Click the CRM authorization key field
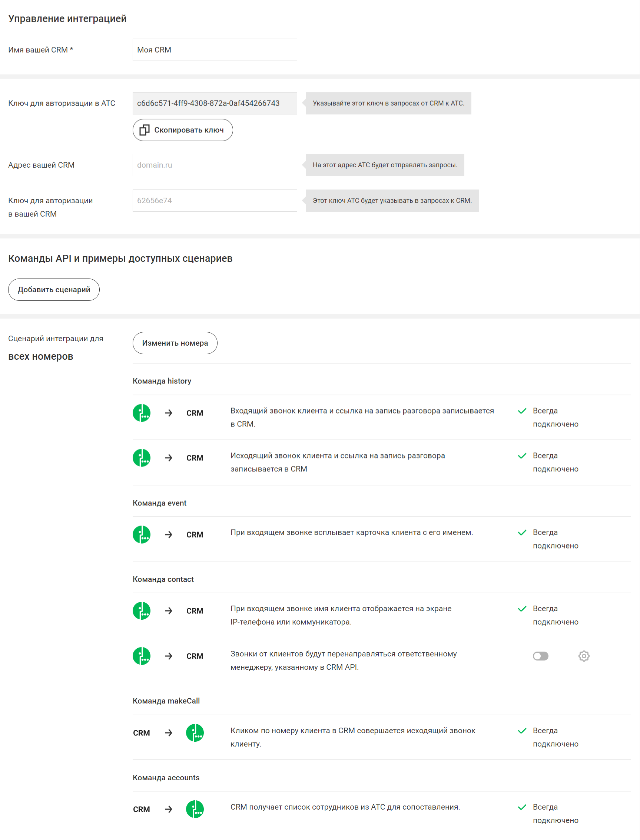This screenshot has height=840, width=640. tap(215, 201)
